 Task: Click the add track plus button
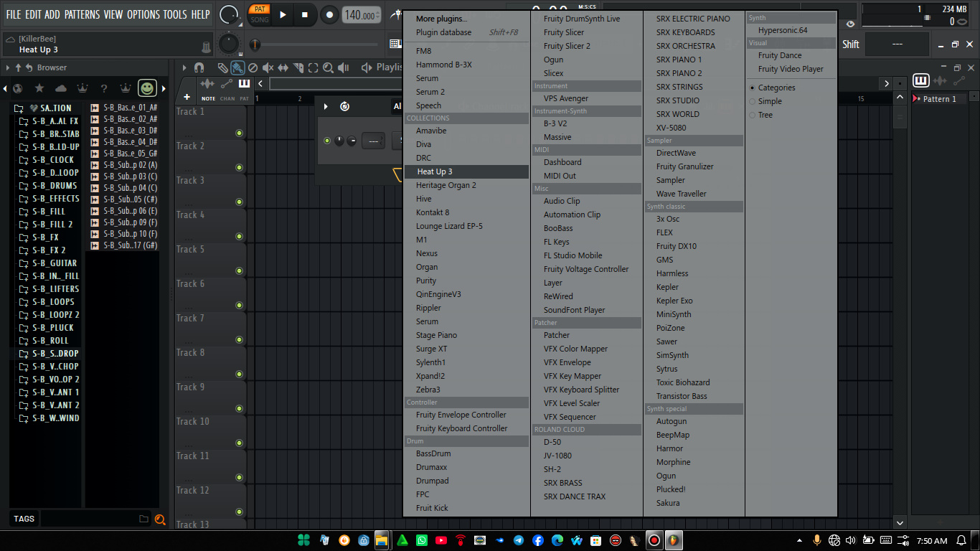pos(187,97)
